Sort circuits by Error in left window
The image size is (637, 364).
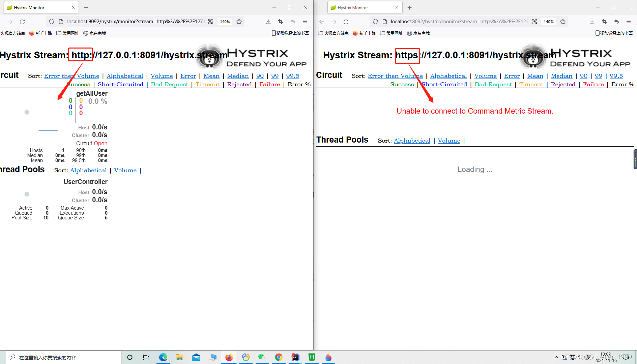point(188,76)
